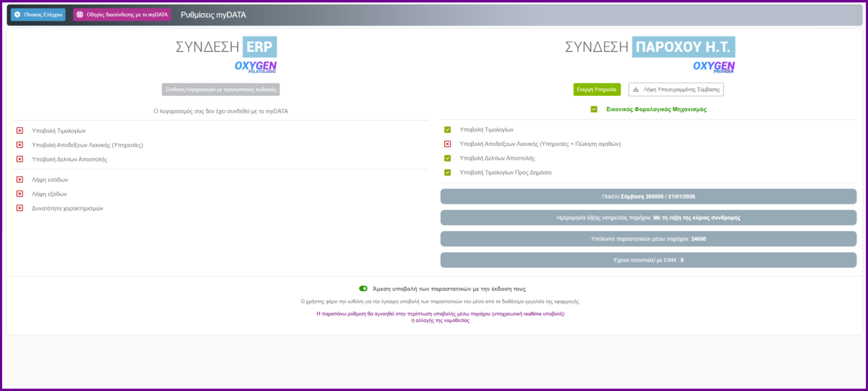This screenshot has height=391, width=868.
Task: Open Πίνακας Ελέγχου dashboard
Action: 39,15
